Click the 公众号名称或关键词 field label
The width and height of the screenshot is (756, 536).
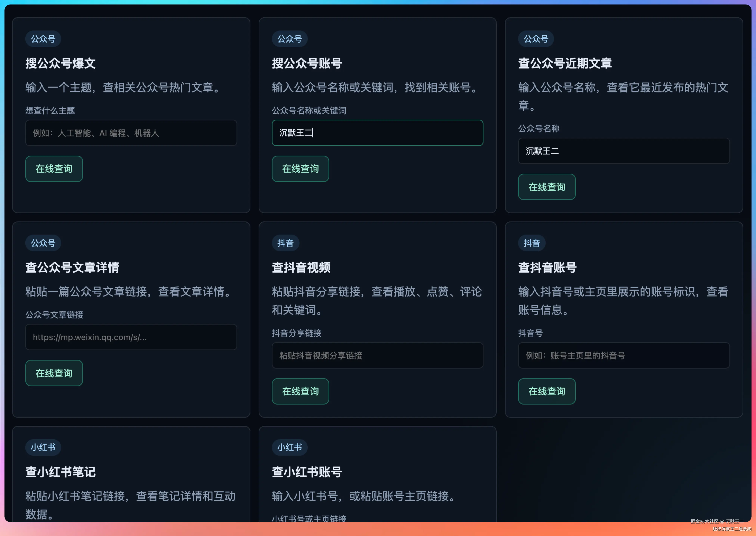[309, 111]
